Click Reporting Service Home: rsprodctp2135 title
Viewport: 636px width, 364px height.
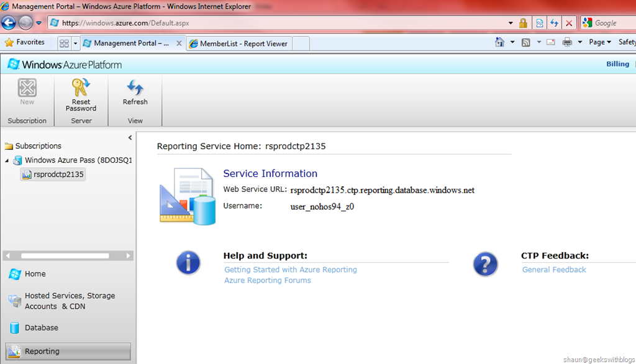[242, 146]
